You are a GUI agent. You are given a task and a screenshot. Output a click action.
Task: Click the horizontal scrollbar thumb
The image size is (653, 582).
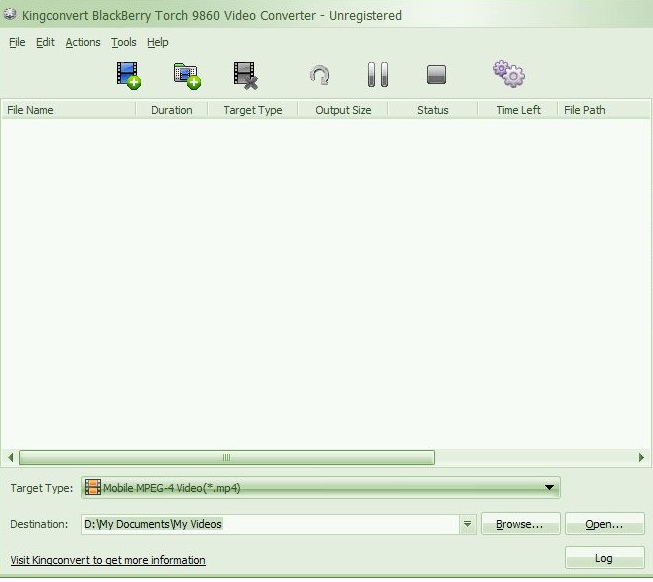pyautogui.click(x=227, y=458)
